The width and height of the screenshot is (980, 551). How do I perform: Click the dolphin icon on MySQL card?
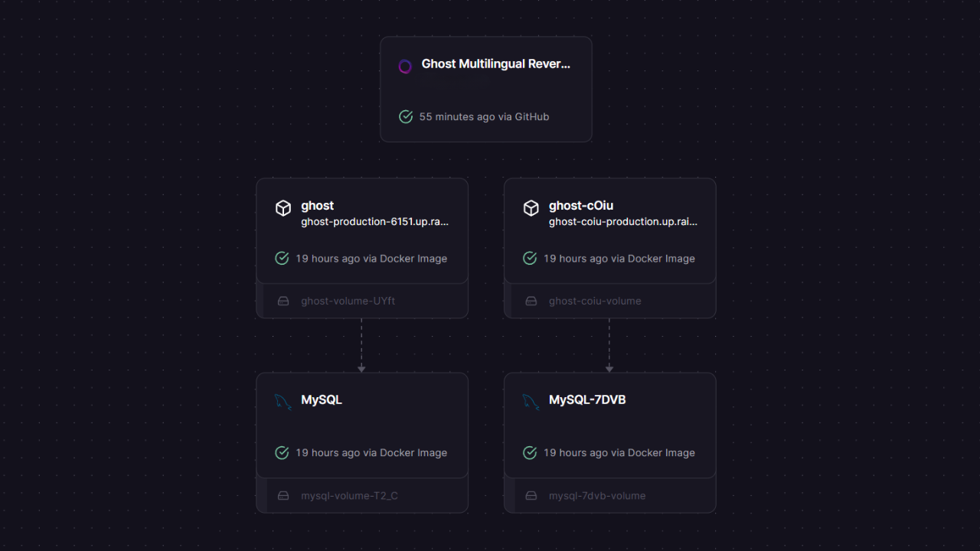pos(283,402)
